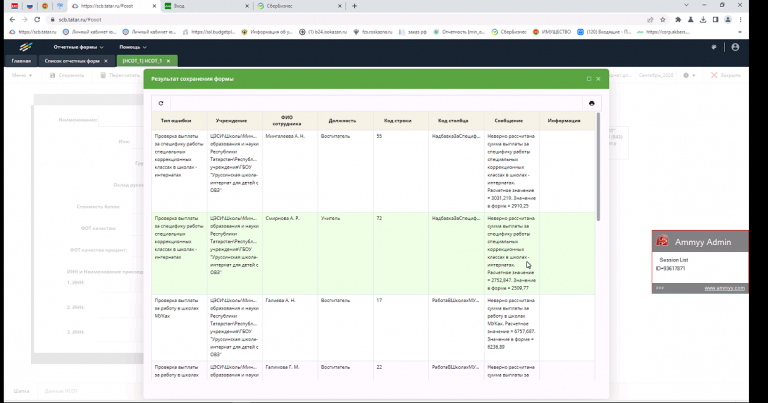The width and height of the screenshot is (768, 403).
Task: Switch to the [НСОТ_1] НСОТ_1 tab
Action: point(142,61)
